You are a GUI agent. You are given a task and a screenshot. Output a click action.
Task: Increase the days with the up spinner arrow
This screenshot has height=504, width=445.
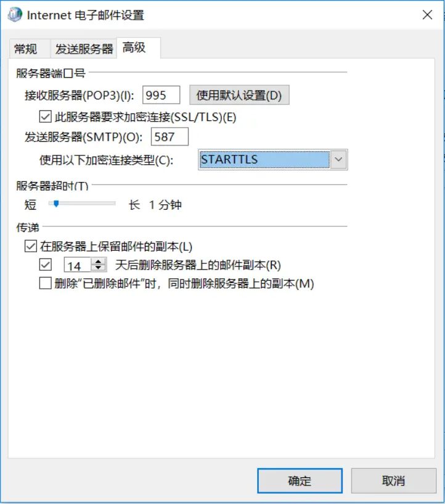point(99,262)
